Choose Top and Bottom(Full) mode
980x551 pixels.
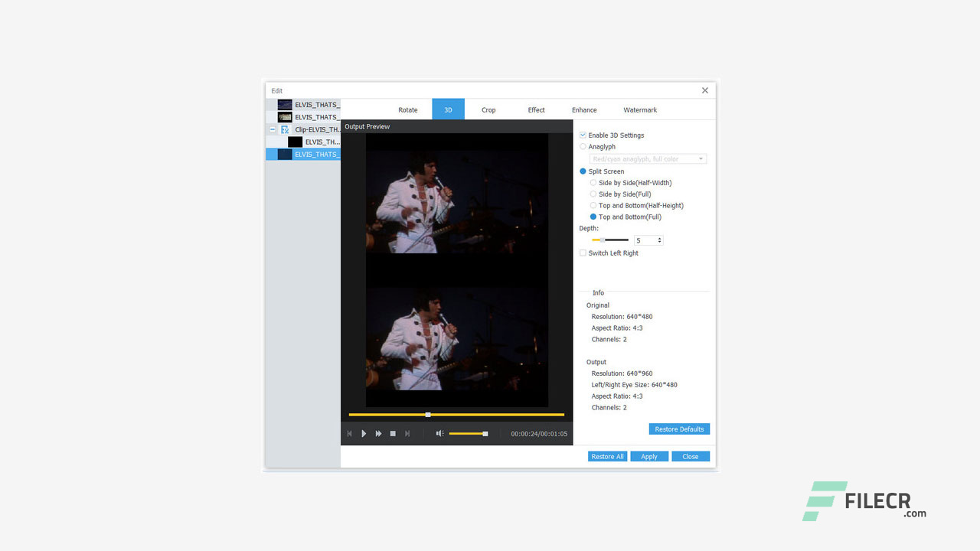pyautogui.click(x=593, y=217)
